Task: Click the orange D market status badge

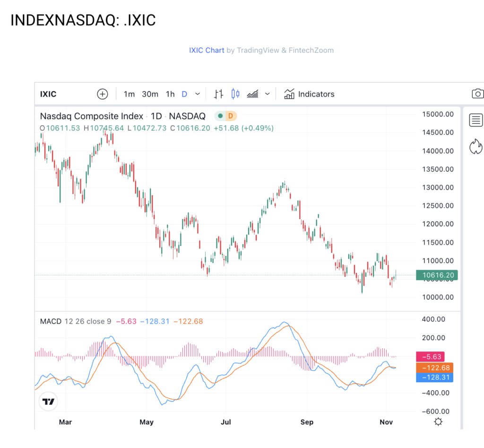Action: click(231, 116)
